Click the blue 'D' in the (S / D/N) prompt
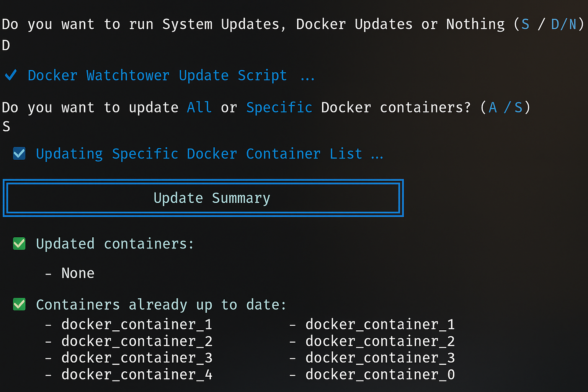 click(x=555, y=24)
